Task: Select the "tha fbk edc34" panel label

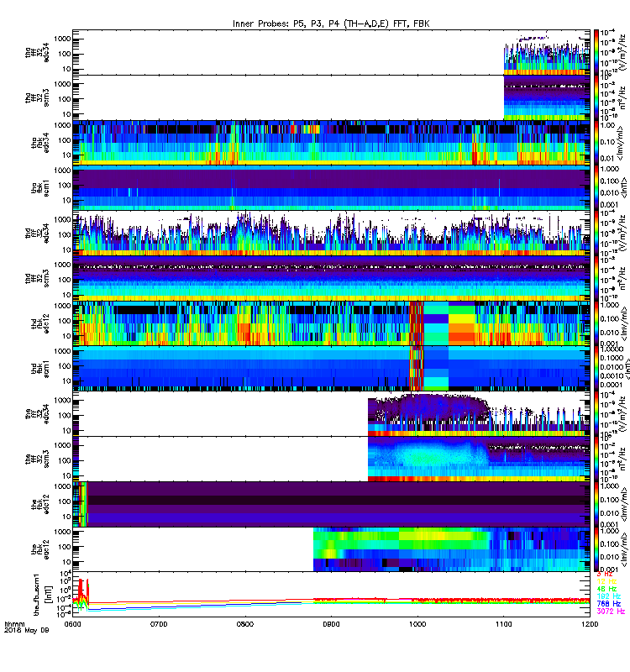Action: click(40, 143)
